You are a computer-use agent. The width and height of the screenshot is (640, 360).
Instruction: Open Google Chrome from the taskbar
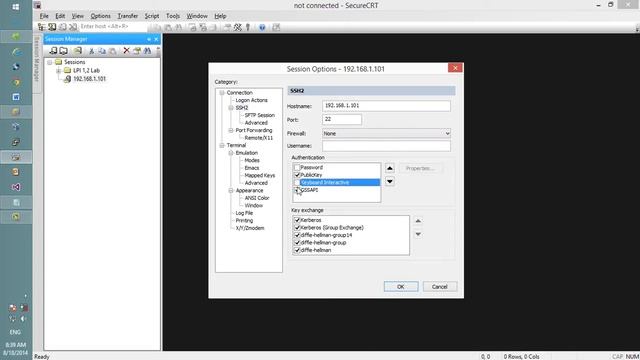pyautogui.click(x=16, y=82)
